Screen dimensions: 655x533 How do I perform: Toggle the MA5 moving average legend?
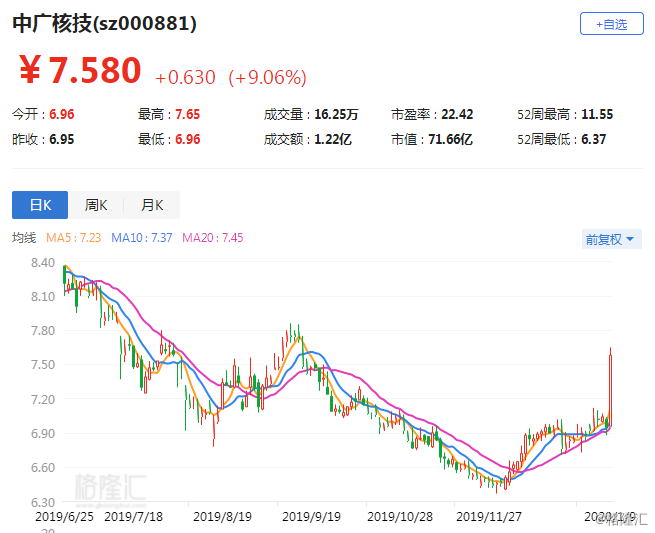(x=72, y=238)
